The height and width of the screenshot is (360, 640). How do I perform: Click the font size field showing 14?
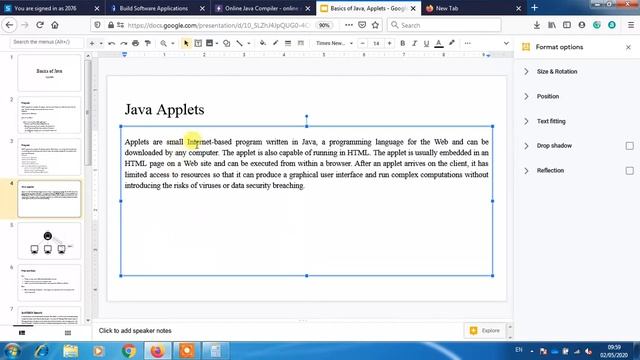tap(376, 43)
